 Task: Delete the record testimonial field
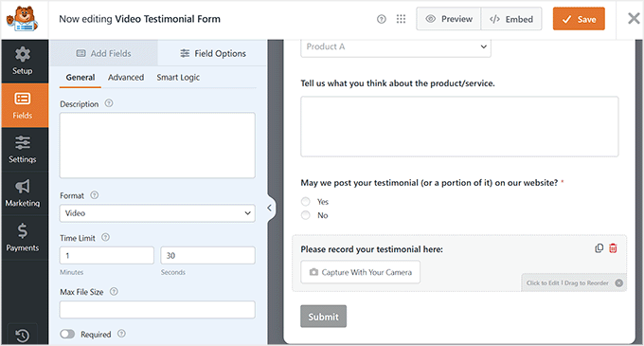pos(613,248)
